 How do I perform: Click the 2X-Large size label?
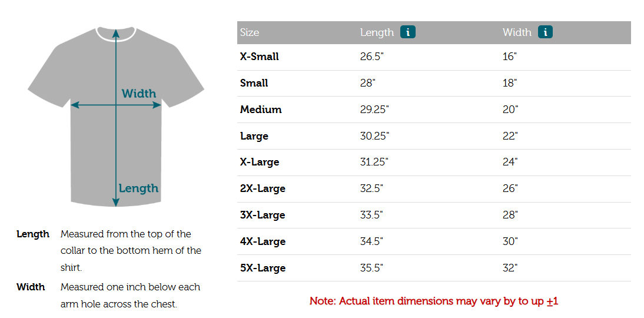click(263, 188)
